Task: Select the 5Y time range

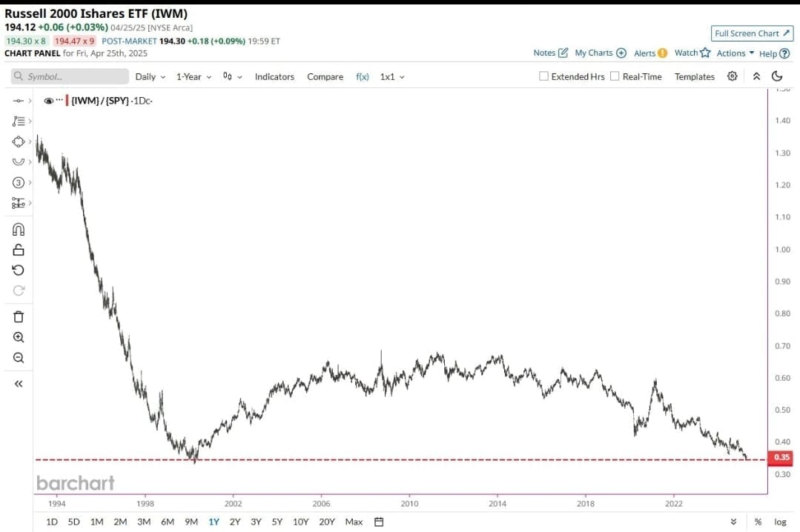Action: [x=277, y=522]
